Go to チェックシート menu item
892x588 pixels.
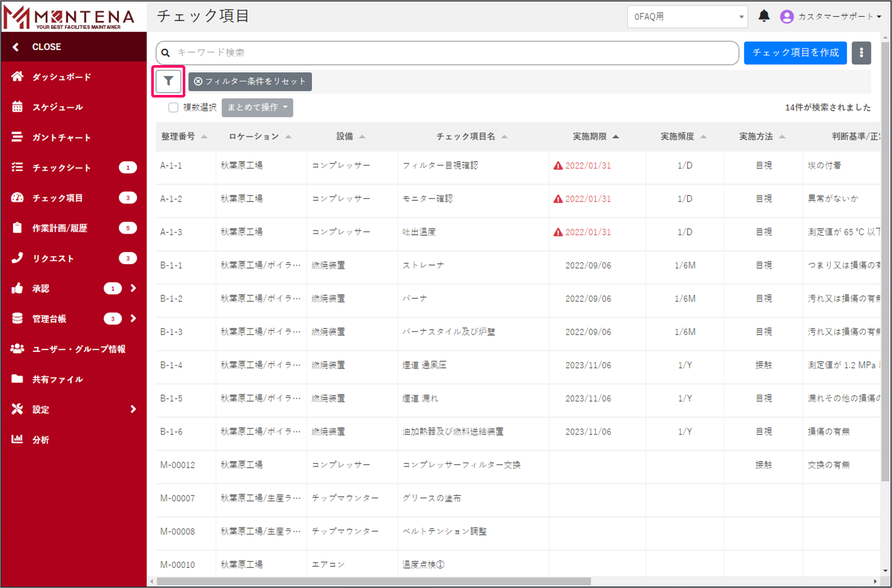(x=62, y=168)
